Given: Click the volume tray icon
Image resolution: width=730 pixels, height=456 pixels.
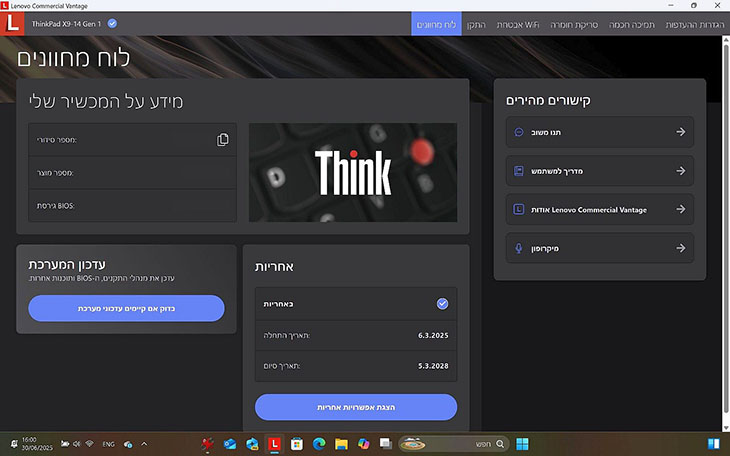Looking at the screenshot, I should pyautogui.click(x=77, y=444).
